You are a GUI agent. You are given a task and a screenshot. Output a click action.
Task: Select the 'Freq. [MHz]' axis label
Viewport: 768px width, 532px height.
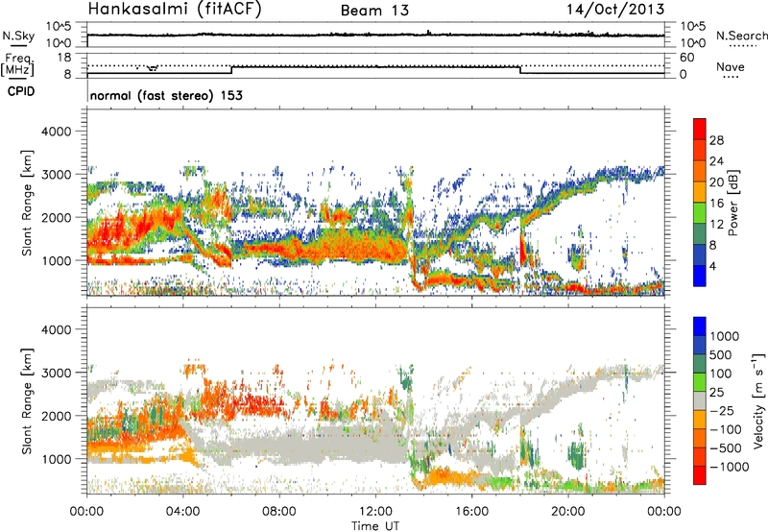click(17, 64)
